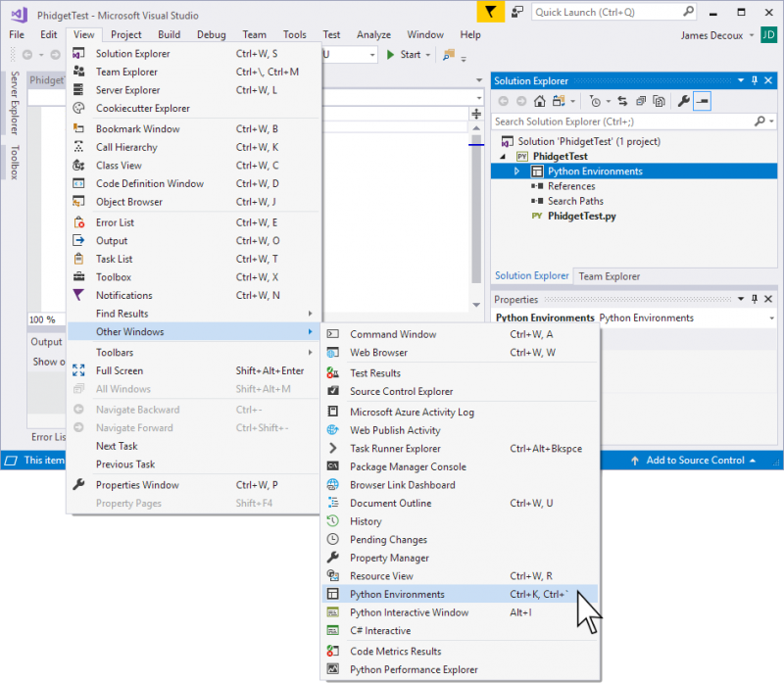This screenshot has height=683, width=784.
Task: Open the James Decoux account dropdown
Action: [752, 35]
